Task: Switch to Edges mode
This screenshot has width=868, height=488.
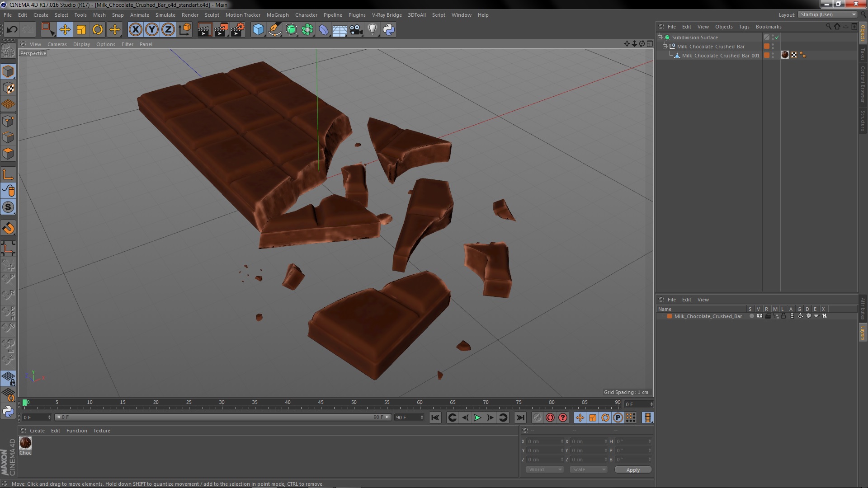Action: point(8,137)
